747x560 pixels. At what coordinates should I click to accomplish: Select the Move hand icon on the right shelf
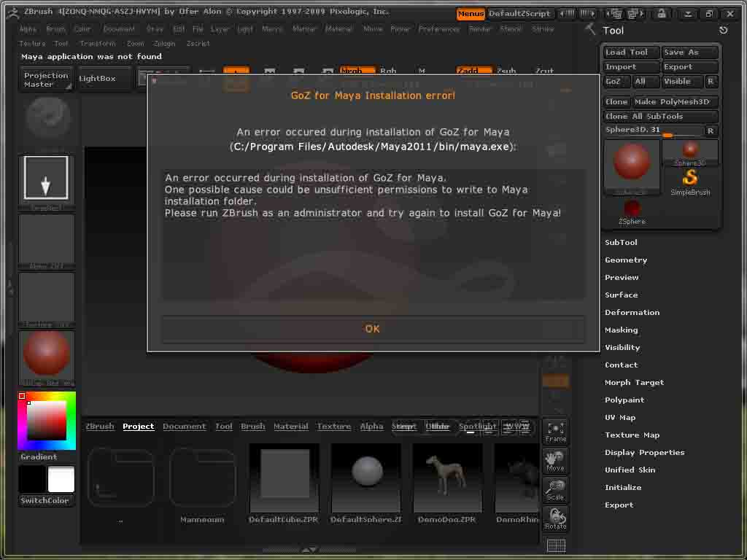click(555, 462)
